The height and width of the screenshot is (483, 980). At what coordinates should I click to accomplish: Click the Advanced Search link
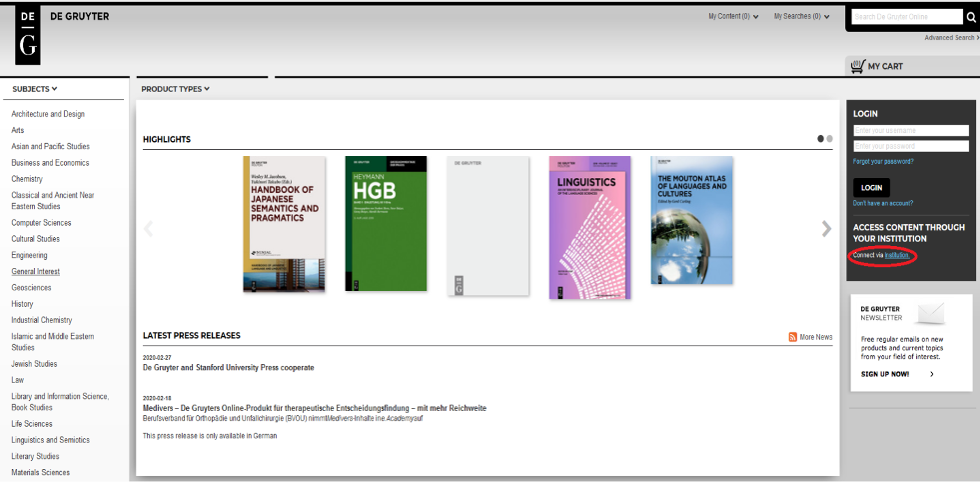coord(951,38)
